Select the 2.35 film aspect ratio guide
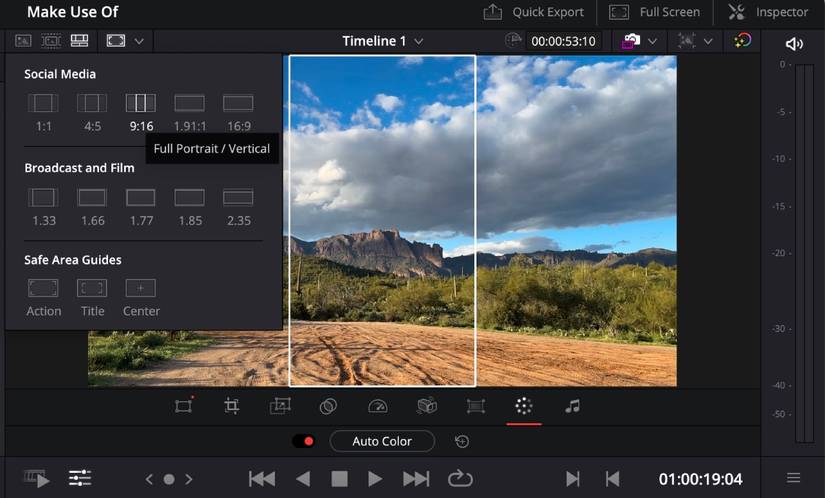The width and height of the screenshot is (825, 498). [238, 197]
